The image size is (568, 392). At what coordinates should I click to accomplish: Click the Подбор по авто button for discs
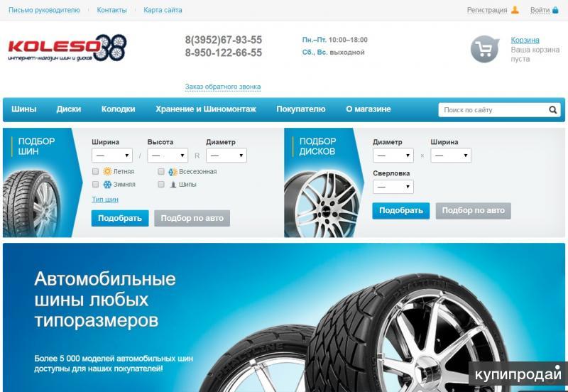coord(473,210)
